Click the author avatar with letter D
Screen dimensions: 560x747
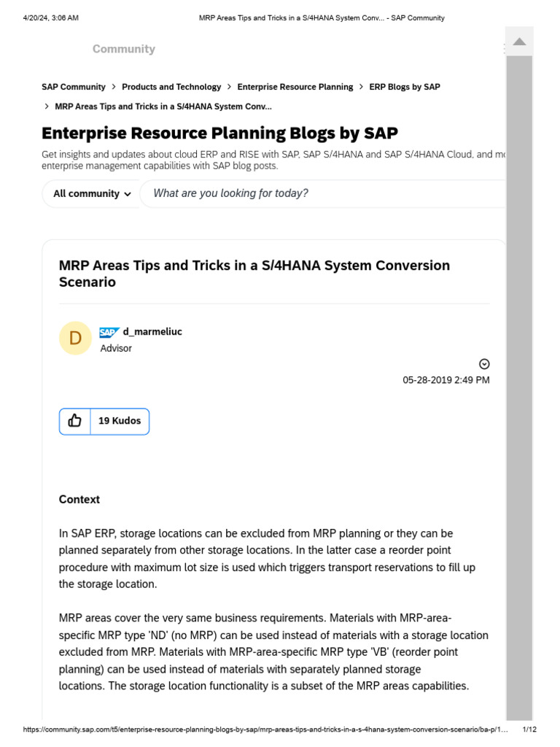[75, 338]
